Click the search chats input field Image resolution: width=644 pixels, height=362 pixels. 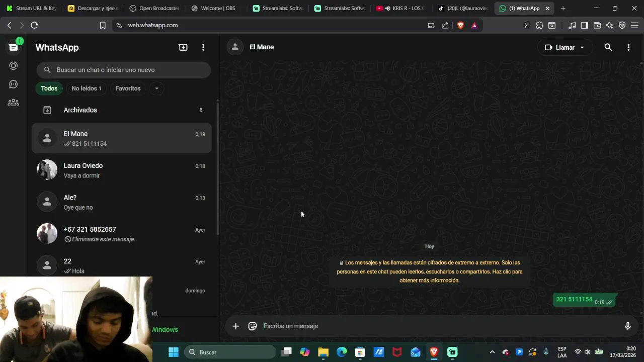(124, 70)
